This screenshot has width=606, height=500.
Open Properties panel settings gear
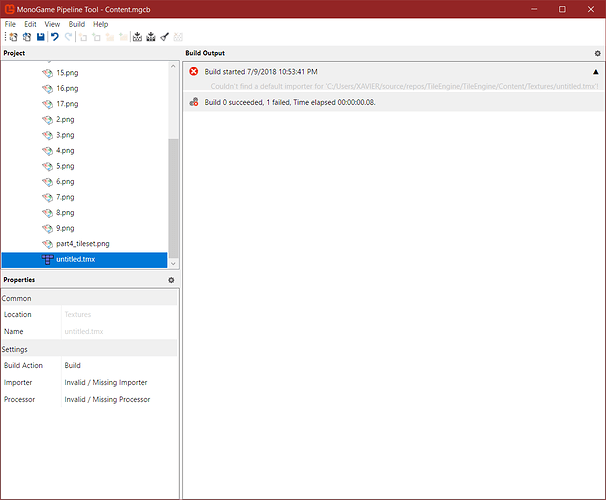[x=171, y=280]
